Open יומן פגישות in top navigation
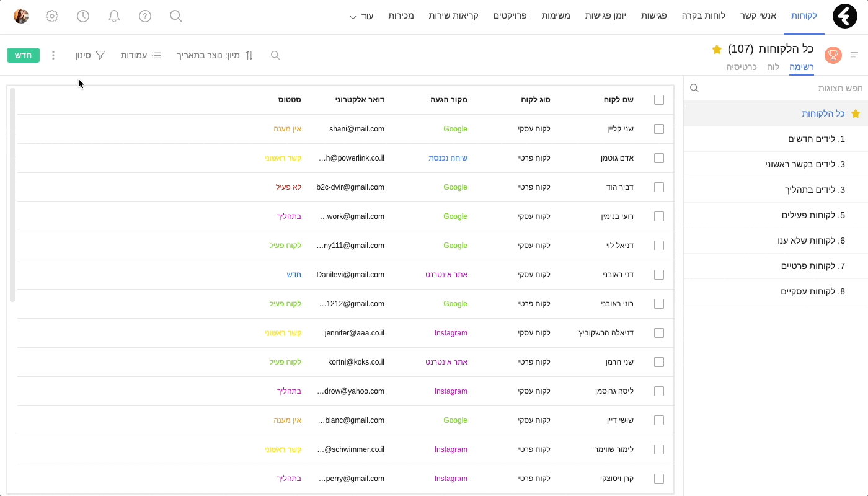This screenshot has width=868, height=496. 605,15
